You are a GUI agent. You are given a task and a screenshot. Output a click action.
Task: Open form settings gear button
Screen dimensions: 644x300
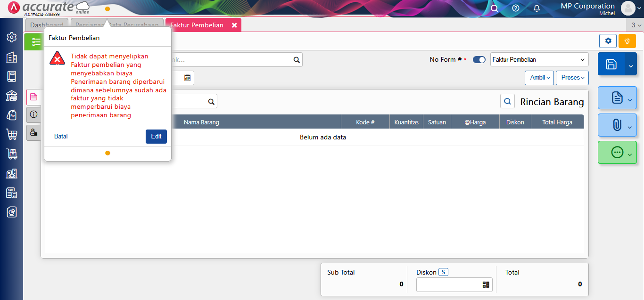click(x=608, y=41)
